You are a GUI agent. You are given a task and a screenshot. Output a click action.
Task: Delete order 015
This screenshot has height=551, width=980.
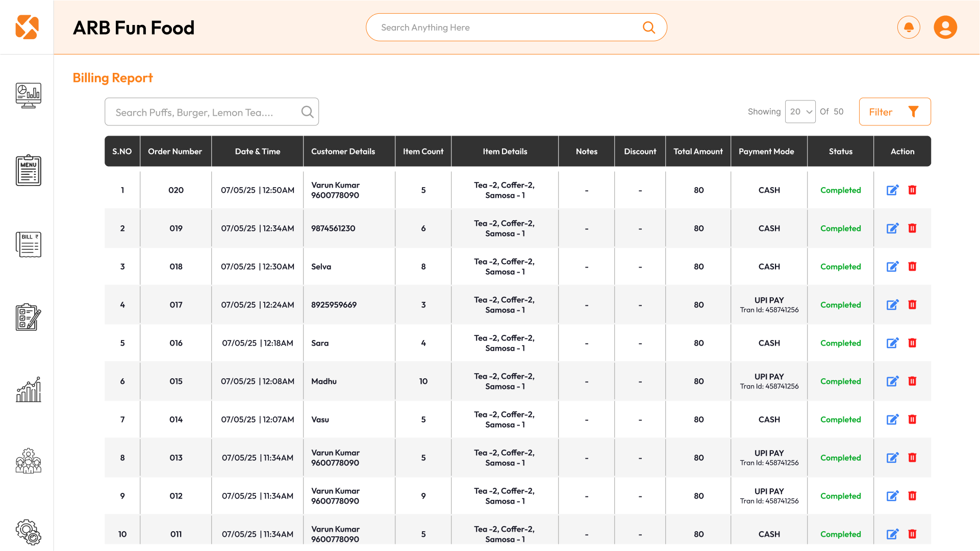(x=912, y=381)
